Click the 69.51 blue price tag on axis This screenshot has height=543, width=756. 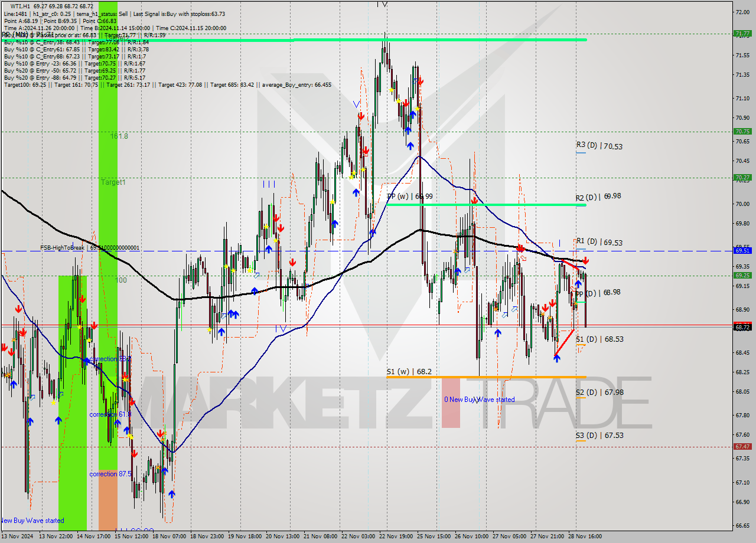point(742,250)
